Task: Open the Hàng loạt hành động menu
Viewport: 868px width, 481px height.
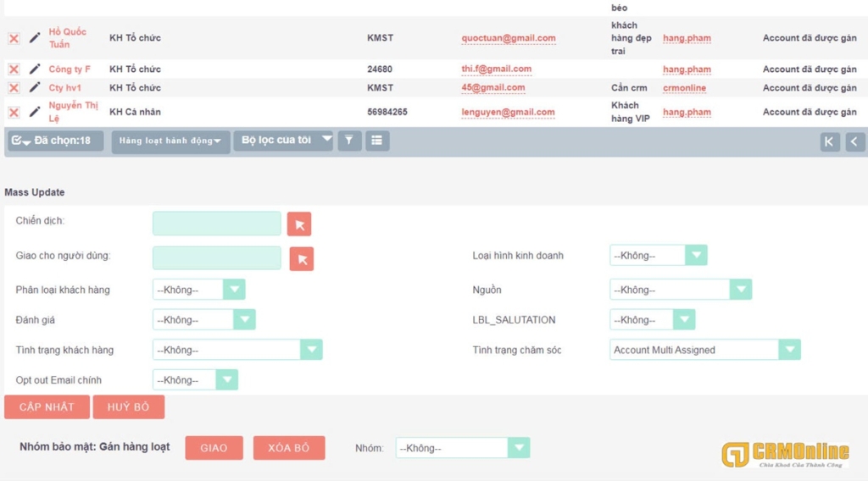Action: pos(170,141)
